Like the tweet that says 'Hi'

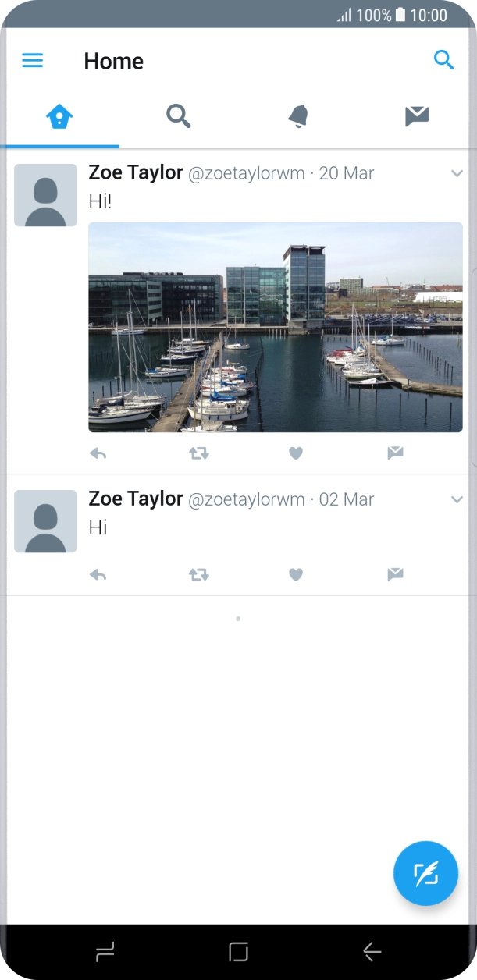click(296, 574)
